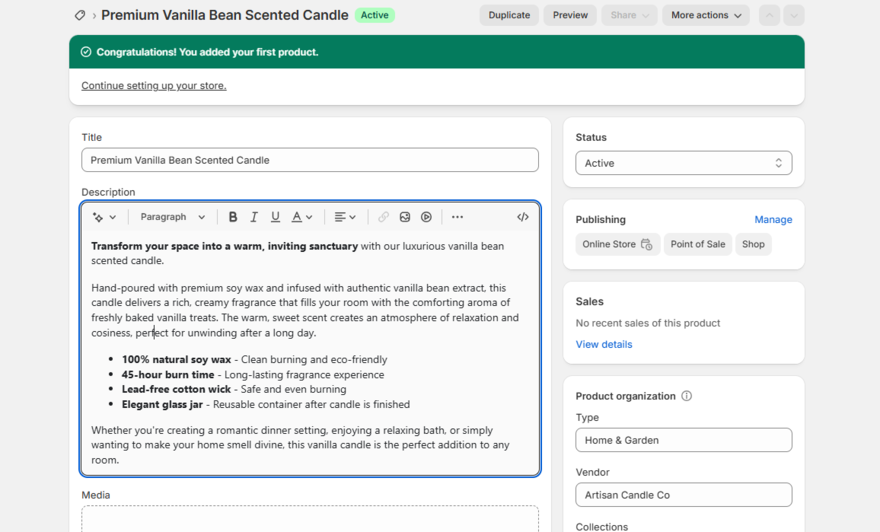Click the 'Hand-poured with premium soy wax' paragraph
Screen dimensions: 880x532
point(305,310)
